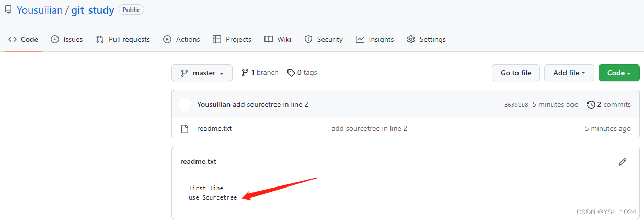
Task: Click the commit header 5 minutes ago timestamp
Action: (x=556, y=104)
